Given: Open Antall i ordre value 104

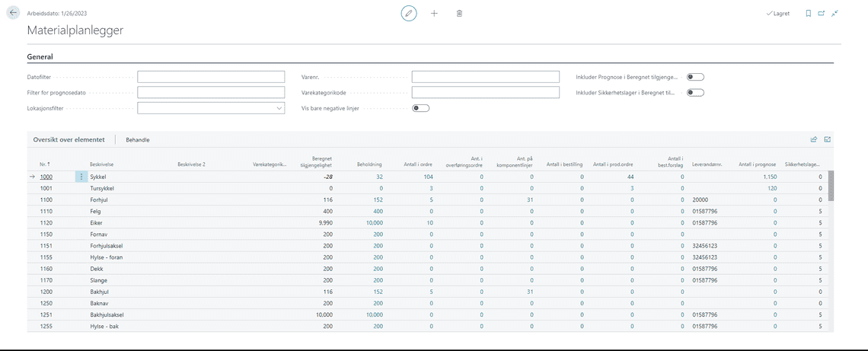Looking at the screenshot, I should [428, 177].
